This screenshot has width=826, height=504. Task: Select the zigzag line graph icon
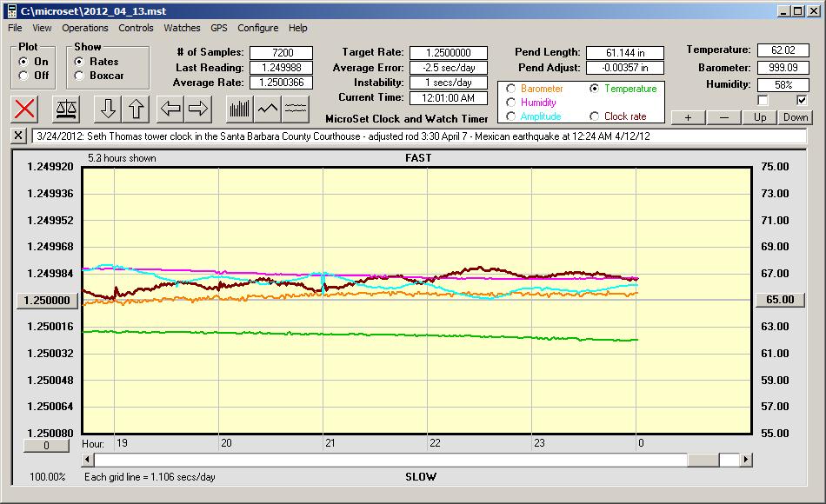[268, 109]
